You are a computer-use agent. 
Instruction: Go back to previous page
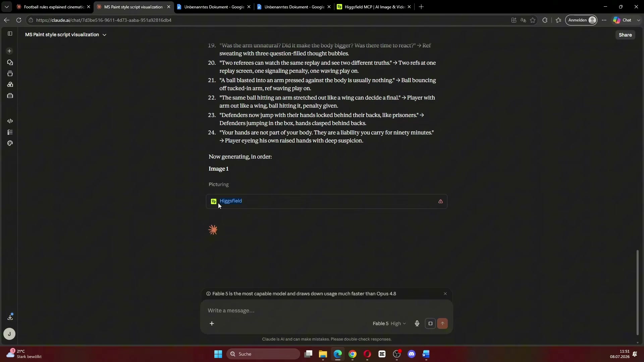[6, 20]
